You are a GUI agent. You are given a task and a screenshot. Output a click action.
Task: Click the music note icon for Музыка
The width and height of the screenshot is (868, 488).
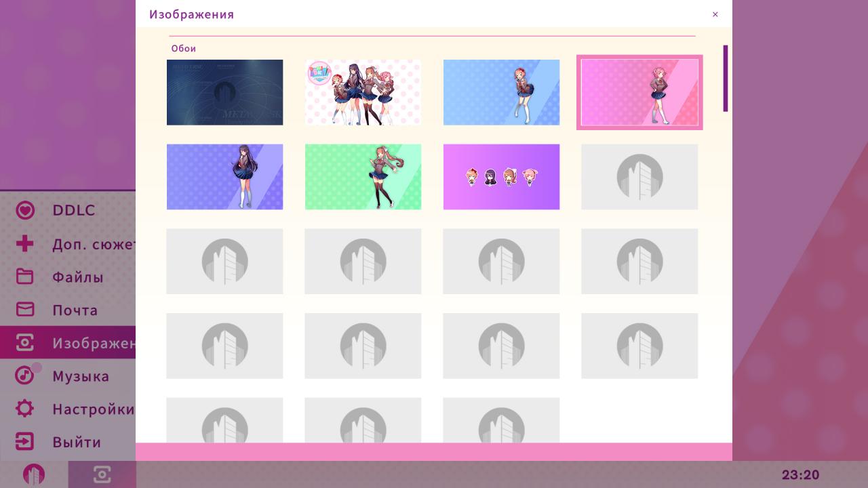point(25,375)
